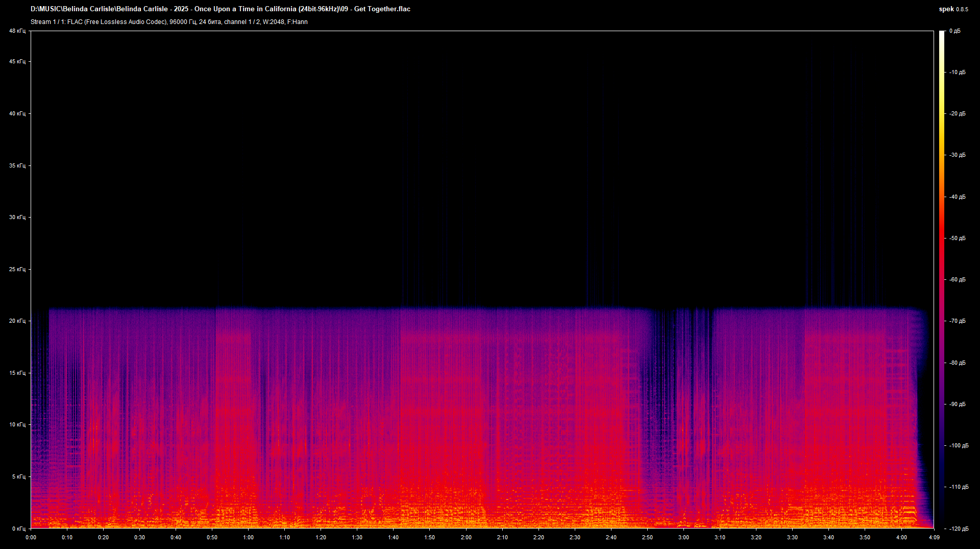980x549 pixels.
Task: Click the 4:09 end time label
Action: point(934,537)
